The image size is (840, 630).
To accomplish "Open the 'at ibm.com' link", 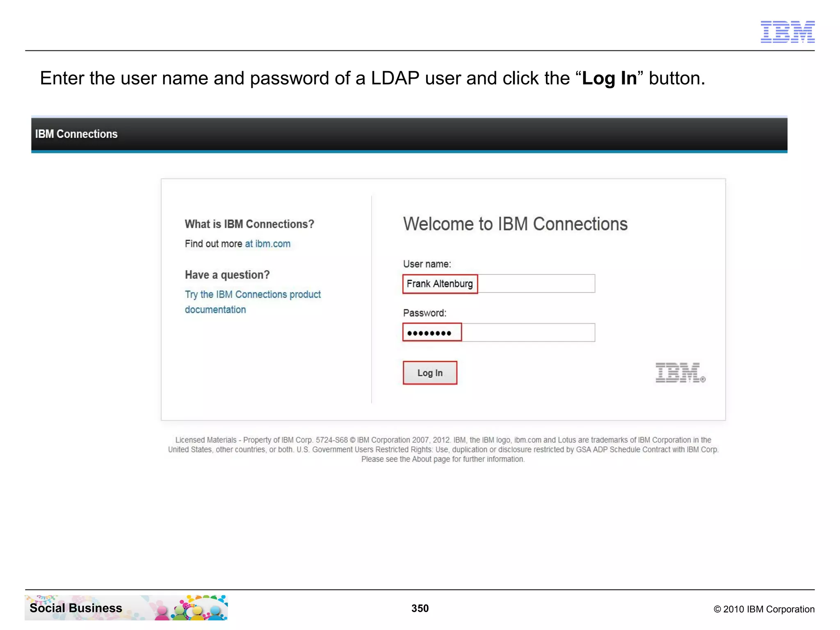I will tap(267, 244).
